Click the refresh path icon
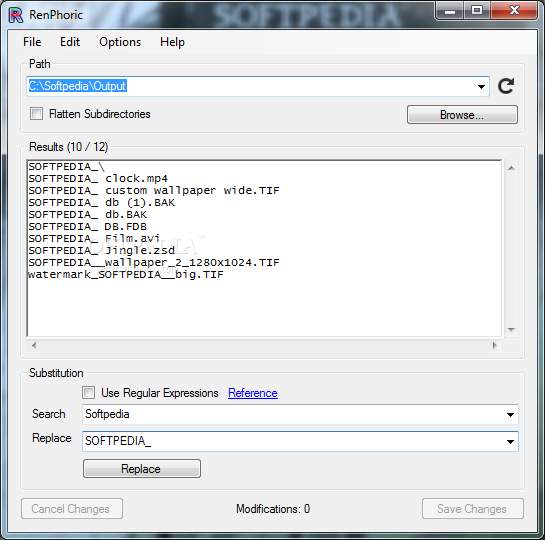The height and width of the screenshot is (540, 545). pyautogui.click(x=506, y=86)
